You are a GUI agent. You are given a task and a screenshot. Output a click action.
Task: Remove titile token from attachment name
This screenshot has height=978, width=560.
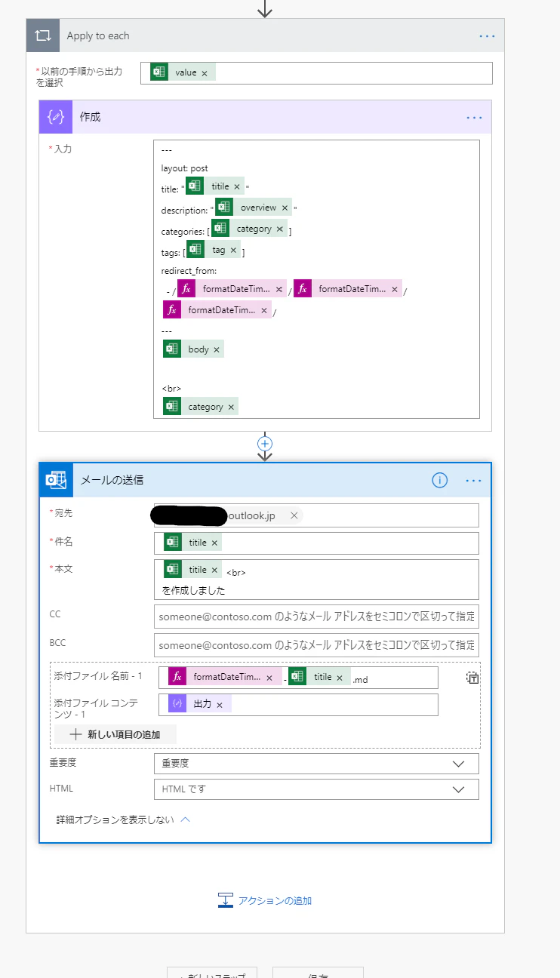point(340,678)
